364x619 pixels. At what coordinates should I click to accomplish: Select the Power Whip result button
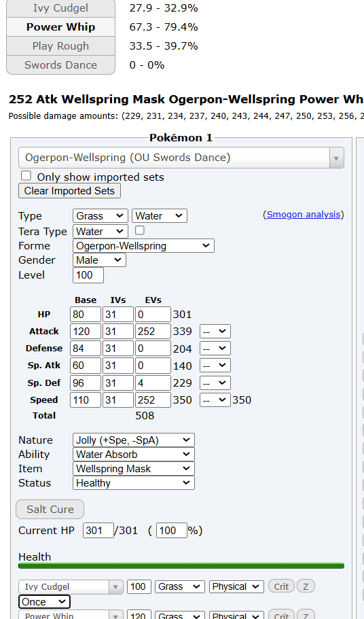[60, 27]
